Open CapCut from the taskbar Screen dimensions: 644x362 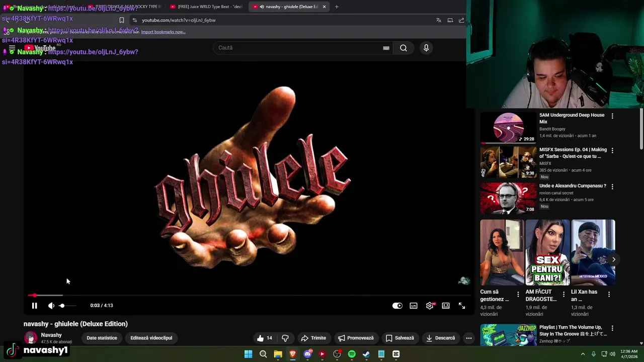396,354
